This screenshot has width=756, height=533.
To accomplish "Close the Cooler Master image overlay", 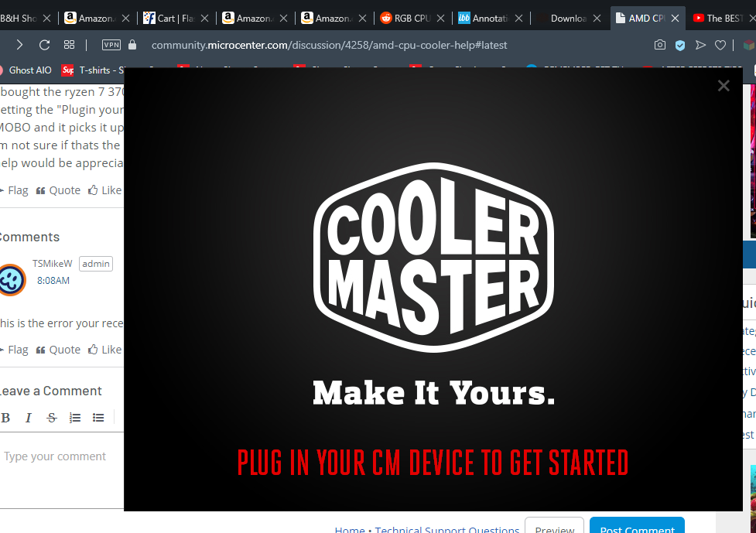I will point(724,86).
